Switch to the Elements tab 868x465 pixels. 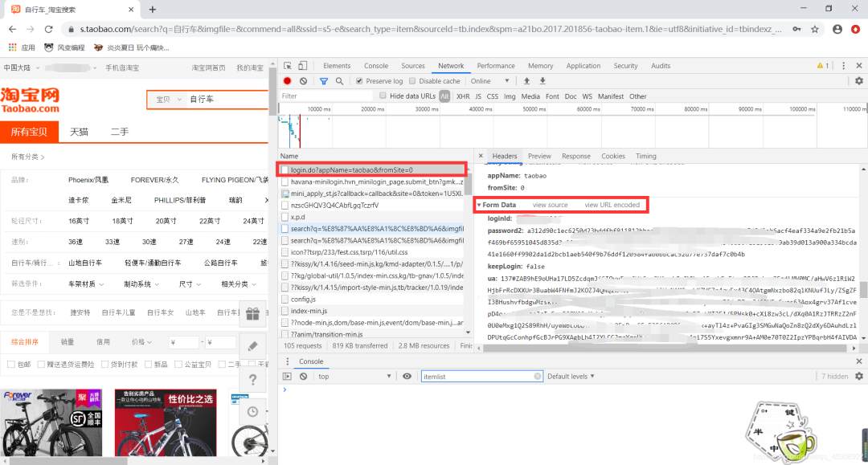point(337,66)
